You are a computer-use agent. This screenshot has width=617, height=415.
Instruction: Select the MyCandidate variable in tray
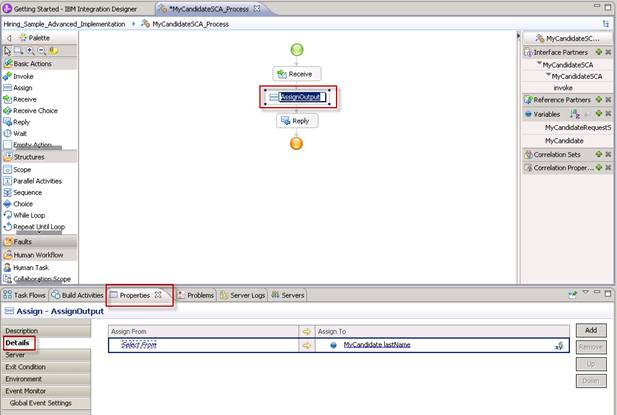(x=566, y=141)
